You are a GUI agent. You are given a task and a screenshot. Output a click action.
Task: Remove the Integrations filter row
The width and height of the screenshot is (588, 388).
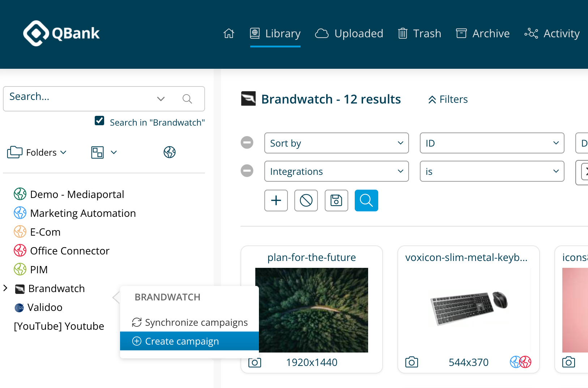coord(247,170)
